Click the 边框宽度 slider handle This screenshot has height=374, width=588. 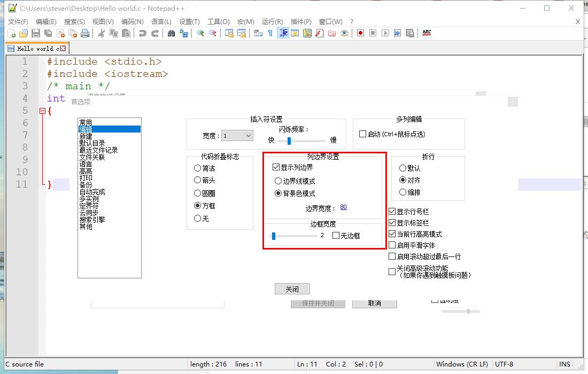(x=274, y=235)
